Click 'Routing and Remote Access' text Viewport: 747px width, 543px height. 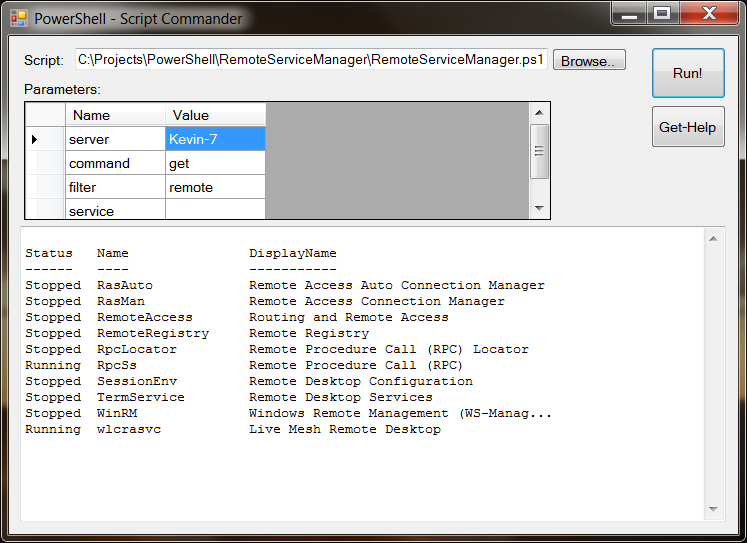(x=349, y=317)
